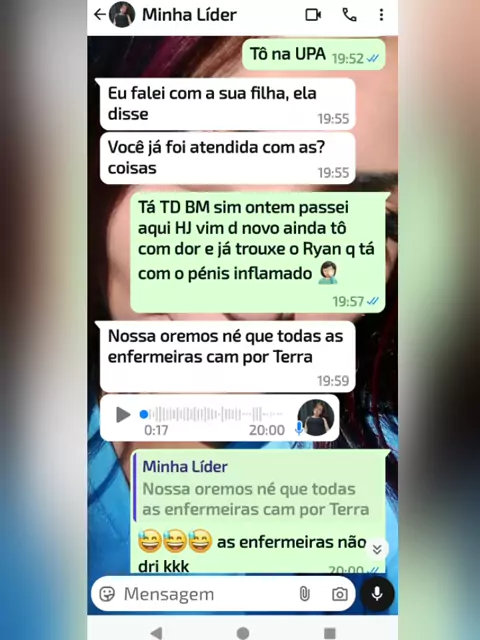Image resolution: width=480 pixels, height=640 pixels.
Task: Open contact info via Minha Líder name
Action: coord(189,15)
